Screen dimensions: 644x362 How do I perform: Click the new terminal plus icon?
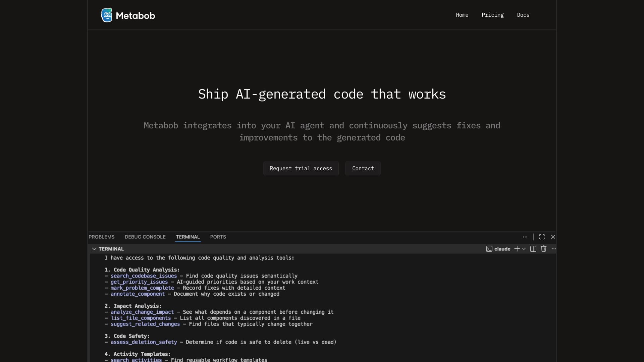click(x=517, y=249)
